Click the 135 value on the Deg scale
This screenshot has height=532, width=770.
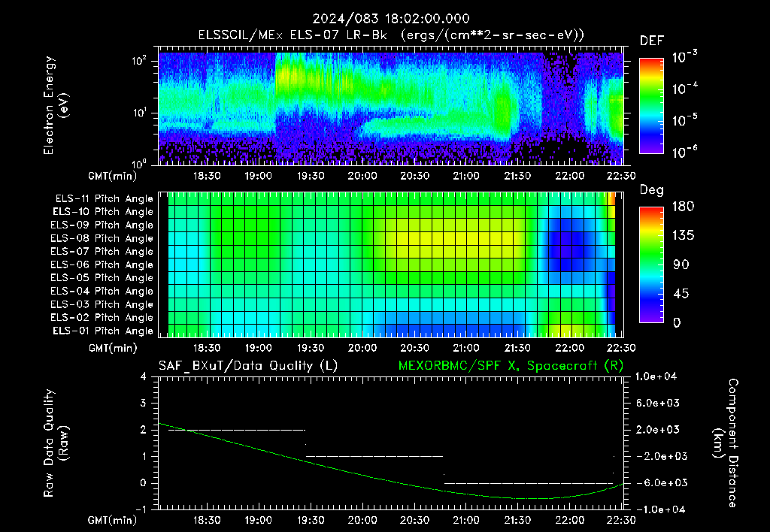coord(683,236)
